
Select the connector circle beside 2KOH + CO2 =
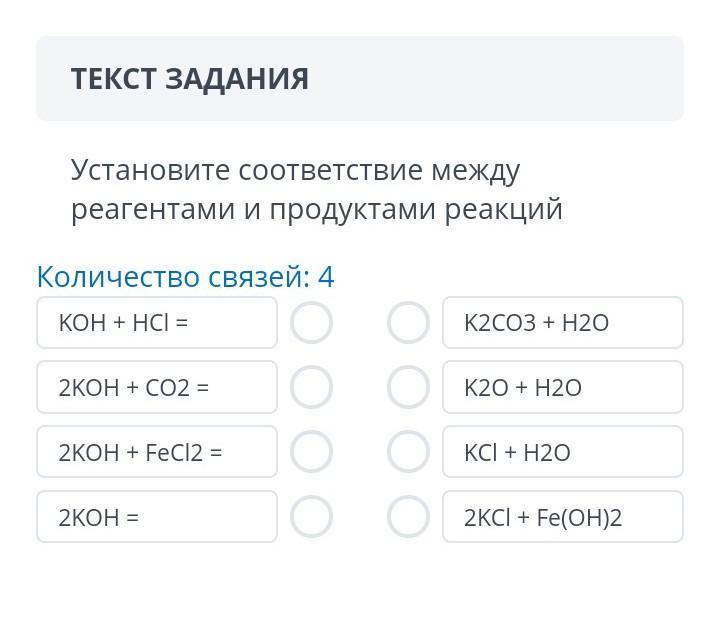click(x=311, y=388)
